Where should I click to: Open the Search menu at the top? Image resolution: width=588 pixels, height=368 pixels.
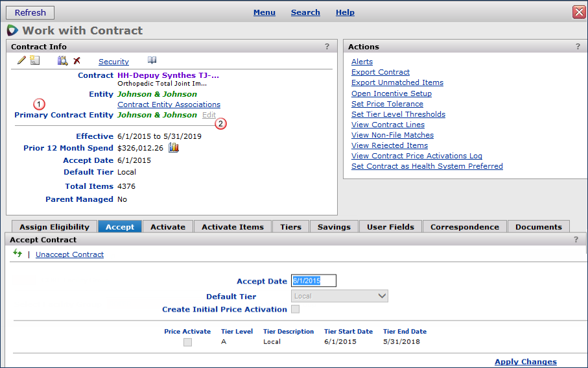click(305, 12)
